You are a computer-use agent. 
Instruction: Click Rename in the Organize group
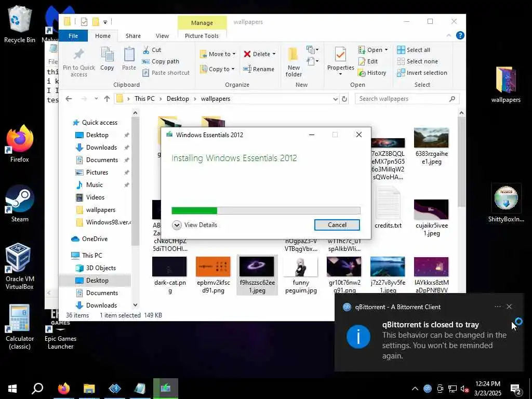259,69
